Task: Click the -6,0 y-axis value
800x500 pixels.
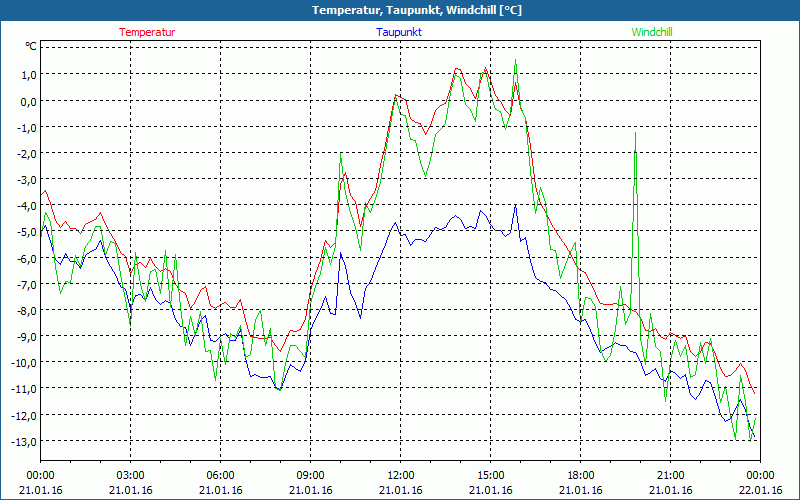Action: point(28,258)
